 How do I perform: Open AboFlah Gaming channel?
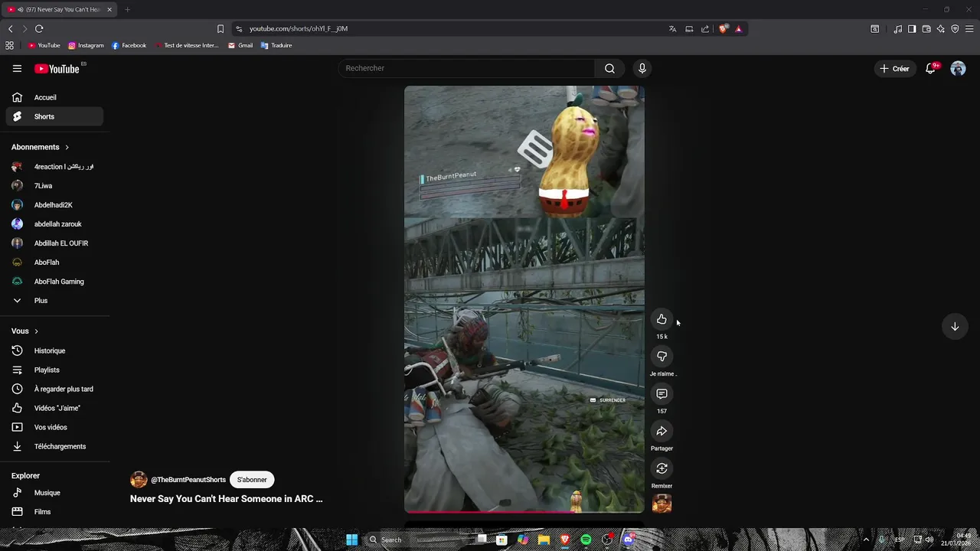[x=54, y=282]
